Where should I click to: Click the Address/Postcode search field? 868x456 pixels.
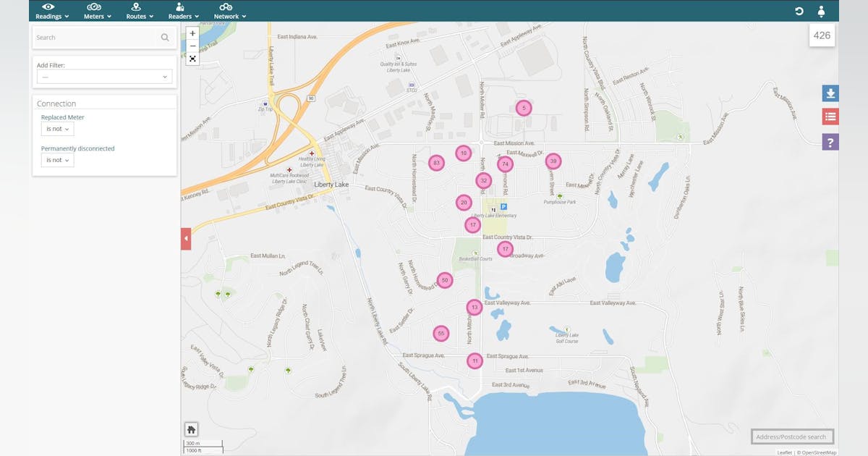point(793,436)
